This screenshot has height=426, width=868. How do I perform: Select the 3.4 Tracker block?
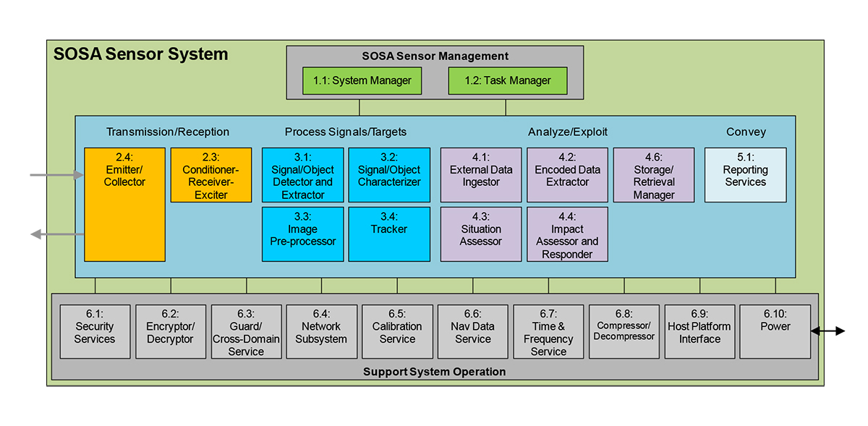tap(389, 234)
